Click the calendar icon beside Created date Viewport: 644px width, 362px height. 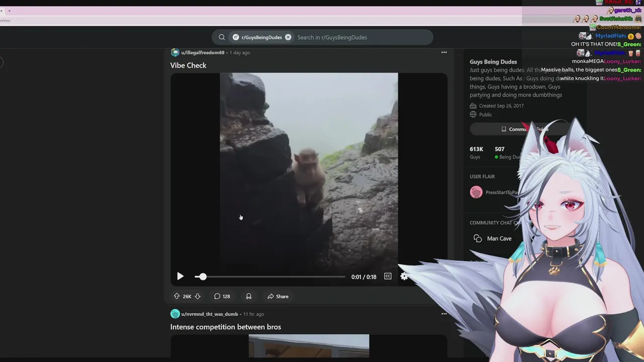click(473, 106)
